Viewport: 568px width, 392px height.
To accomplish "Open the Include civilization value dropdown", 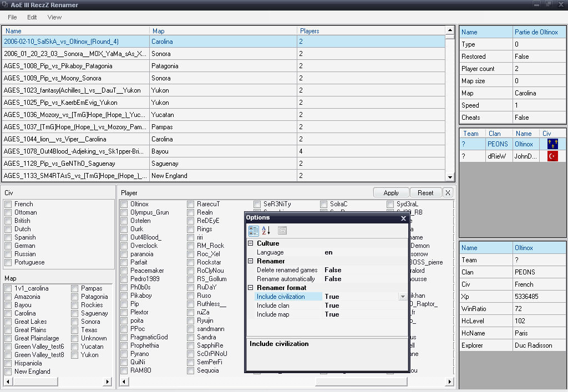I will [403, 297].
